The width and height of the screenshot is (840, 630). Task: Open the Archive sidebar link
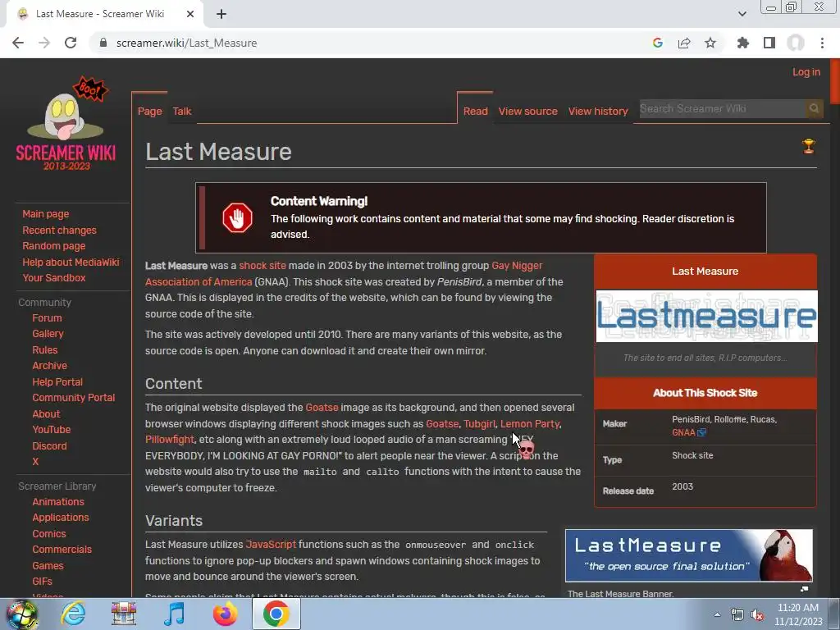pyautogui.click(x=49, y=365)
